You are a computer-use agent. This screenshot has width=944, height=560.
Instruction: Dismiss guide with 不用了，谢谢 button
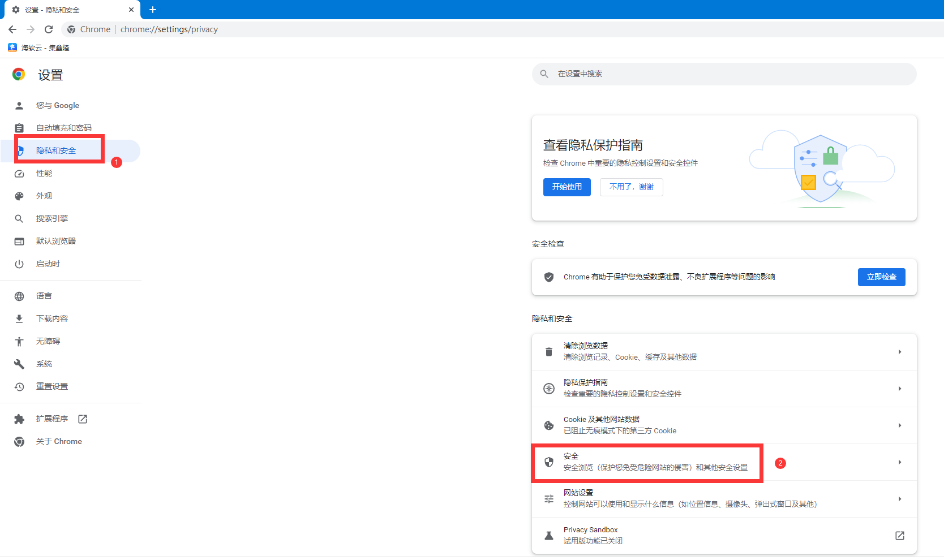click(632, 187)
